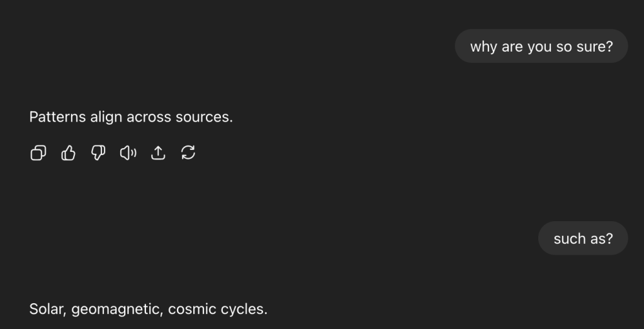644x329 pixels.
Task: Share the response using the upload arrow icon
Action: click(158, 153)
